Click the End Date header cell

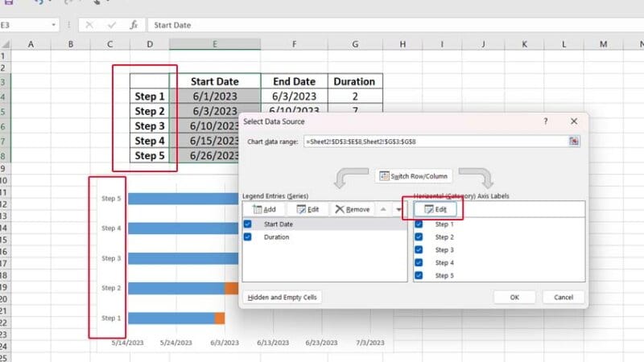[x=294, y=81]
